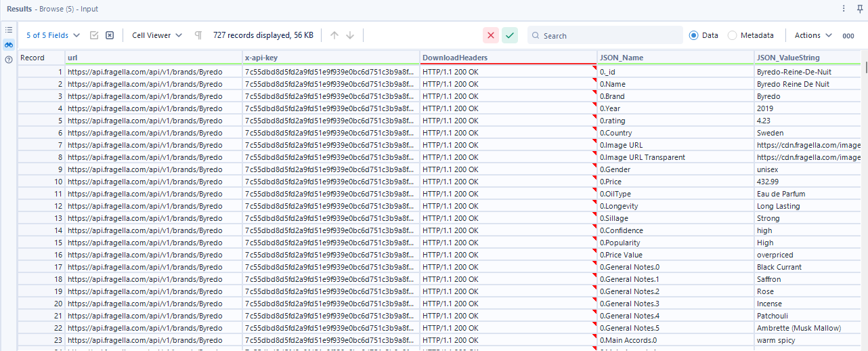This screenshot has height=351, width=868.
Task: Click the Incense value cell
Action: (808, 304)
